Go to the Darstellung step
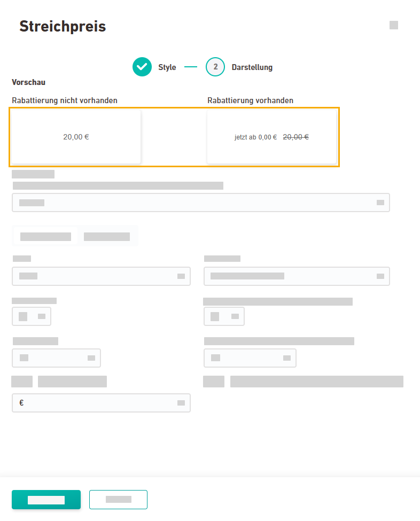 [252, 67]
